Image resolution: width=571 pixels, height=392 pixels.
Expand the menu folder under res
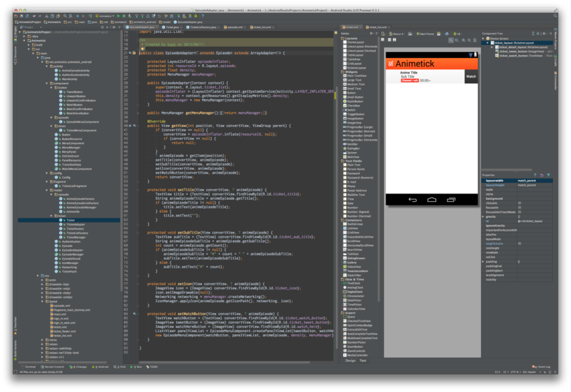tap(42, 340)
